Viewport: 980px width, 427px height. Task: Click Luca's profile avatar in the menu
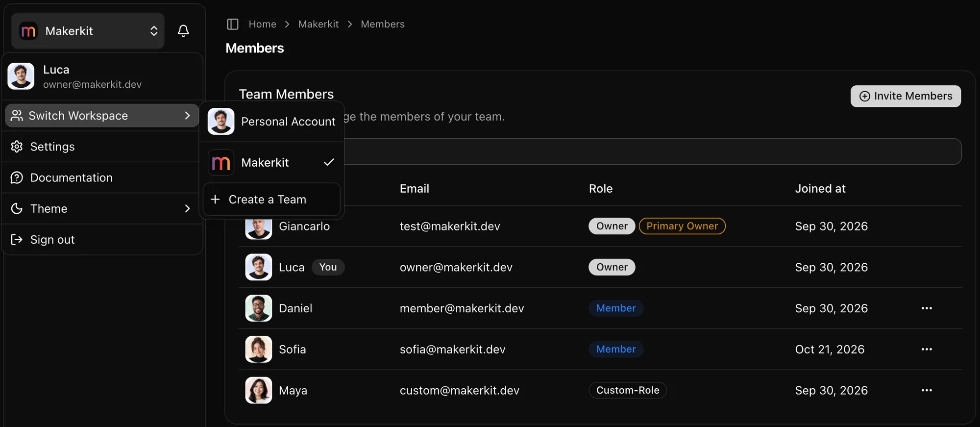21,76
